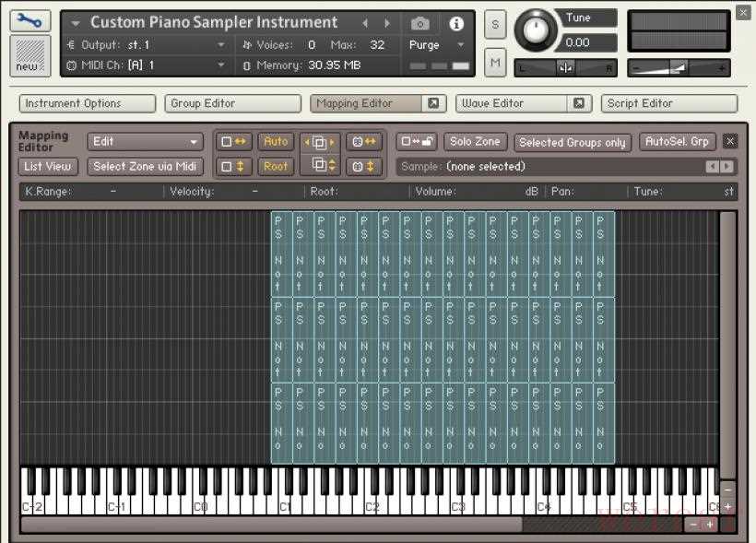The width and height of the screenshot is (756, 543).
Task: Toggle the Mute button (M)
Action: (495, 62)
